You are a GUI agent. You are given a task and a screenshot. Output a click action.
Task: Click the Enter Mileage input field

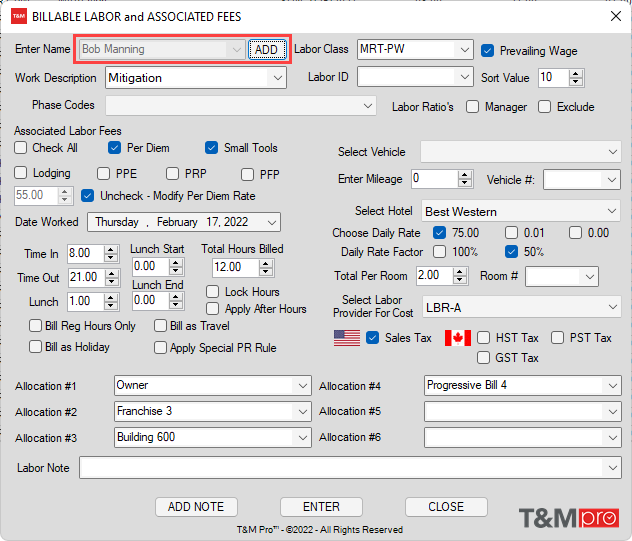coord(435,179)
